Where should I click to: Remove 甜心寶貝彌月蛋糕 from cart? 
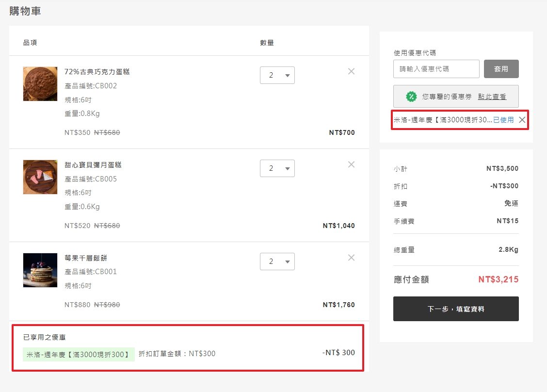[x=351, y=164]
